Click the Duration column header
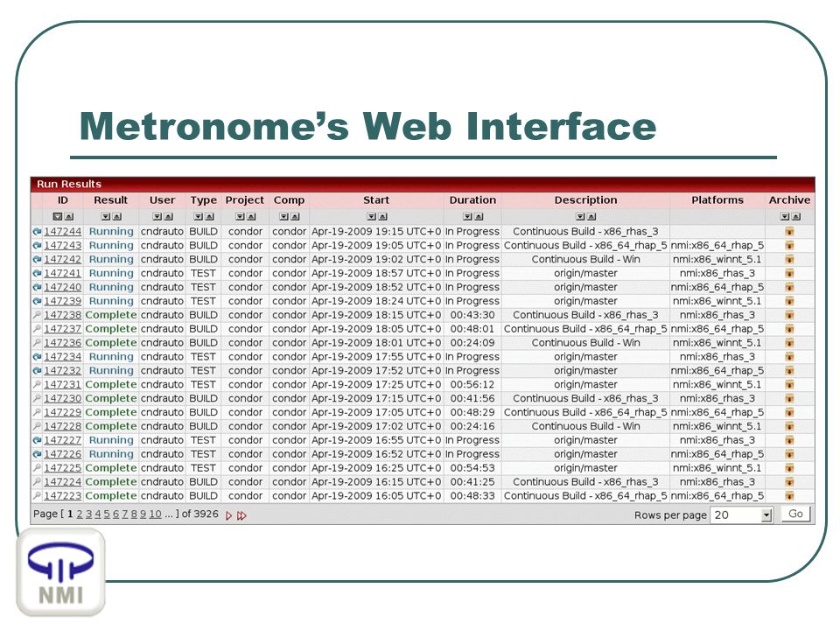This screenshot has width=840, height=630. pyautogui.click(x=472, y=200)
